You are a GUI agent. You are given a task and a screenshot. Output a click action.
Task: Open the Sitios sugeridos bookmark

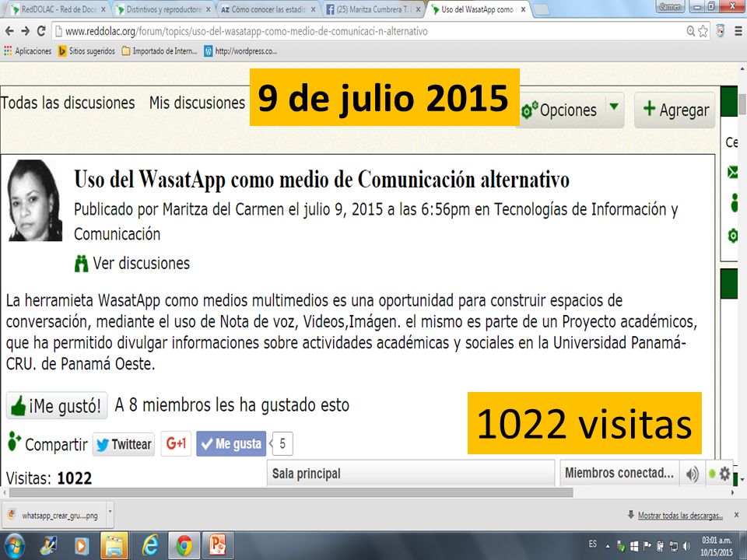86,51
